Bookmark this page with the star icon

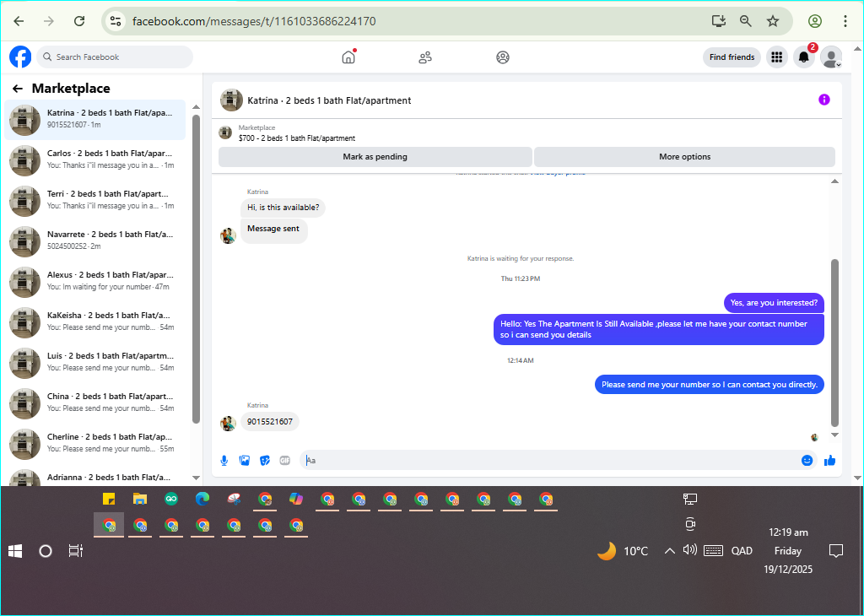coord(773,21)
